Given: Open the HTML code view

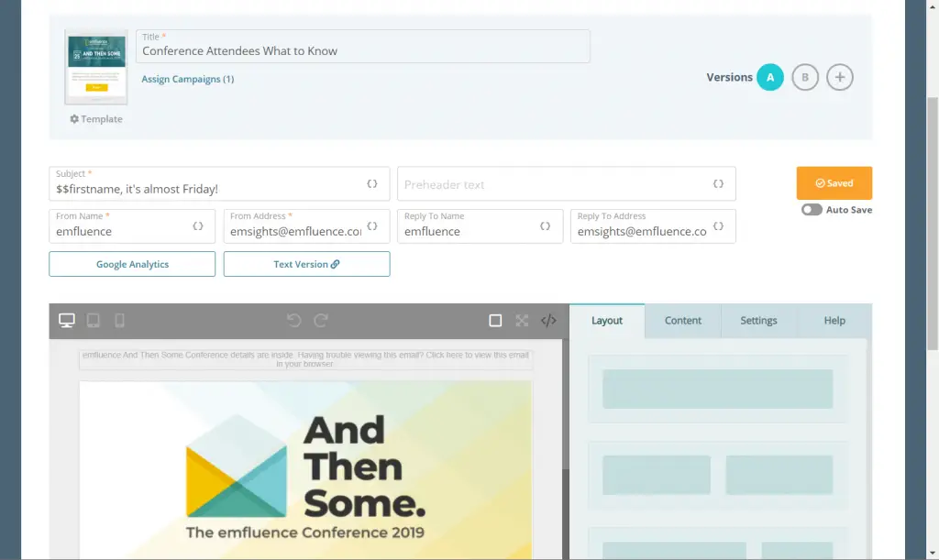Looking at the screenshot, I should click(x=548, y=321).
